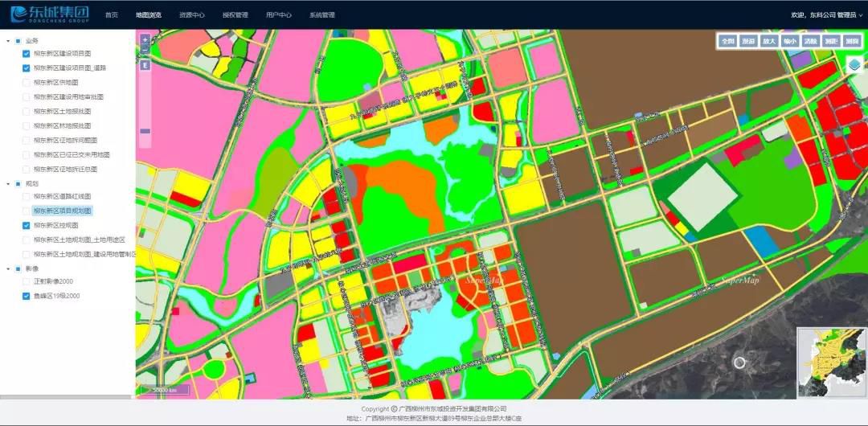Click the zoom-in plus button on map

pos(145,39)
